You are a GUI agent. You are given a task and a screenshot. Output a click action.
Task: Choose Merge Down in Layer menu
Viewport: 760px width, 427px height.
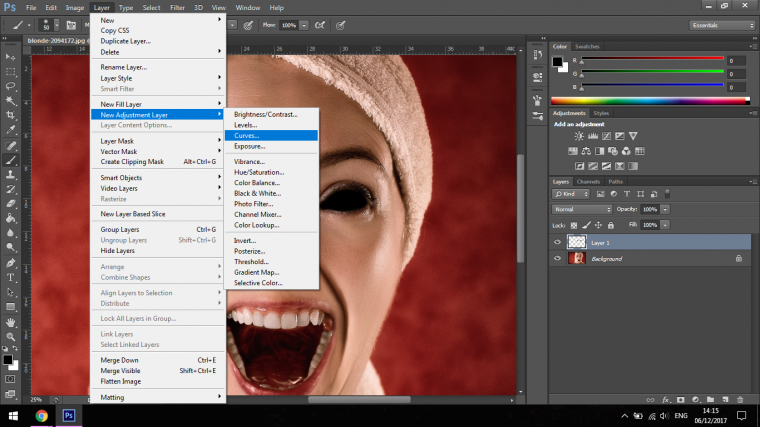158,360
